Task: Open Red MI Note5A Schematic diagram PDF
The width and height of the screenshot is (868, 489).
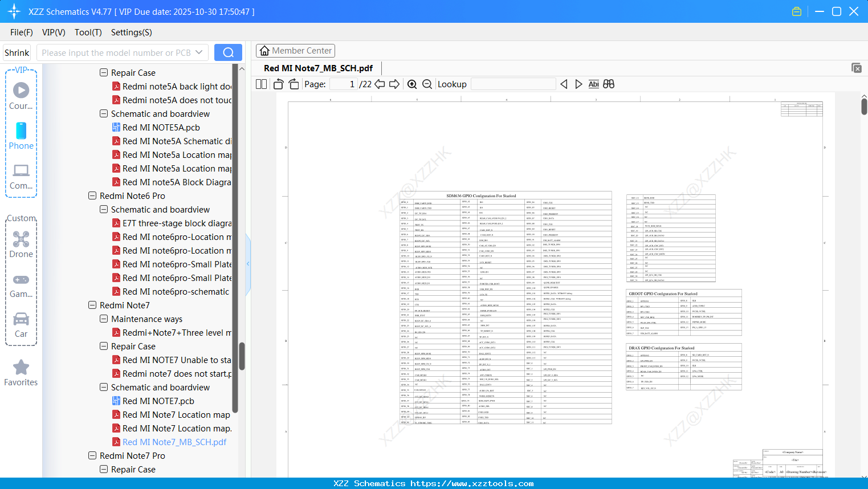Action: pos(172,141)
